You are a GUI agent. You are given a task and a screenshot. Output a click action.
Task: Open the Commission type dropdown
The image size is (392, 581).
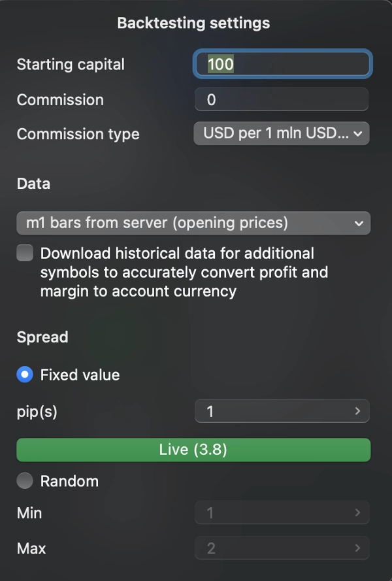click(x=282, y=133)
